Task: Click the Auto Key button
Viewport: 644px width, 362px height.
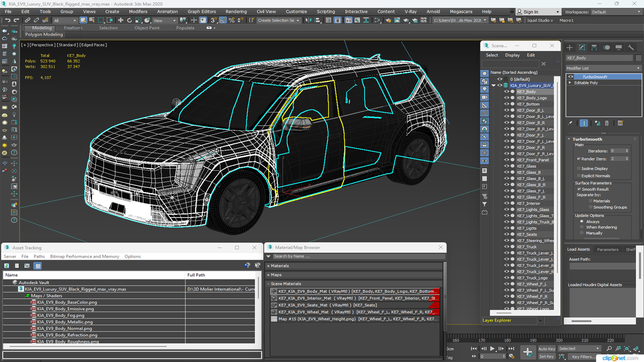Action: point(547,349)
